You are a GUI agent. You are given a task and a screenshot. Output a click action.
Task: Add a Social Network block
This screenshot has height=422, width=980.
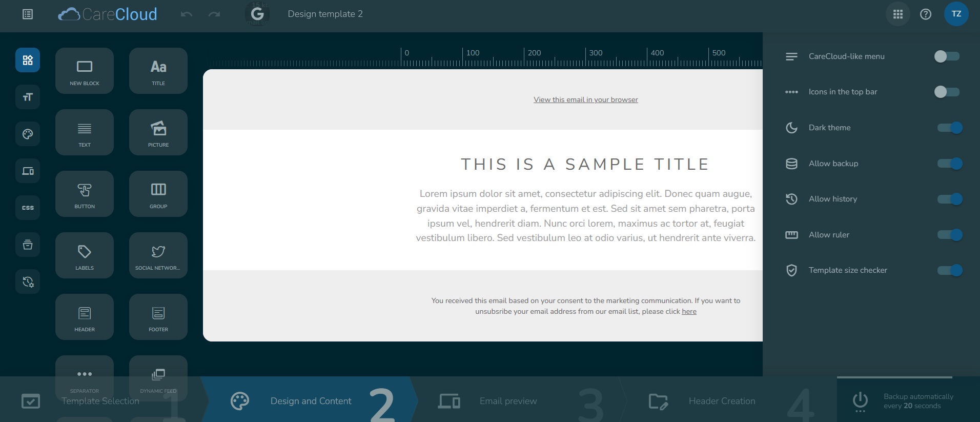coord(158,255)
